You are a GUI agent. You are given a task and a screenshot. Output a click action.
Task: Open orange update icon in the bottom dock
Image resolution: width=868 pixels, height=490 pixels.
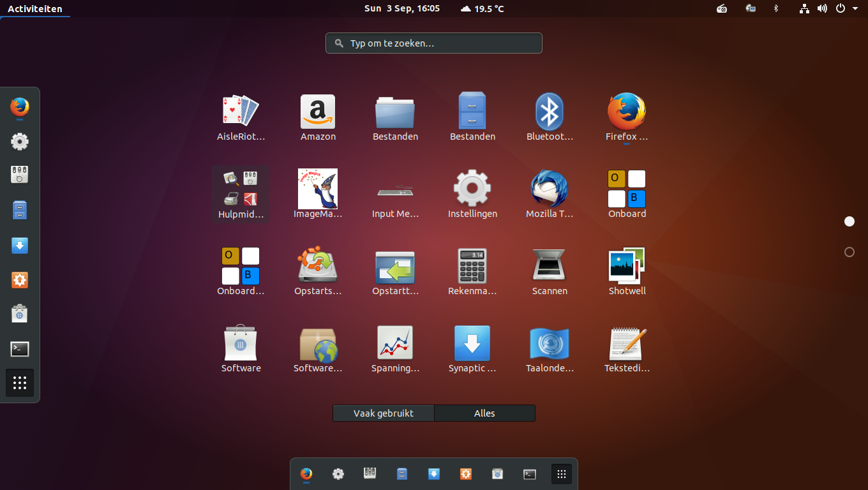pyautogui.click(x=466, y=474)
